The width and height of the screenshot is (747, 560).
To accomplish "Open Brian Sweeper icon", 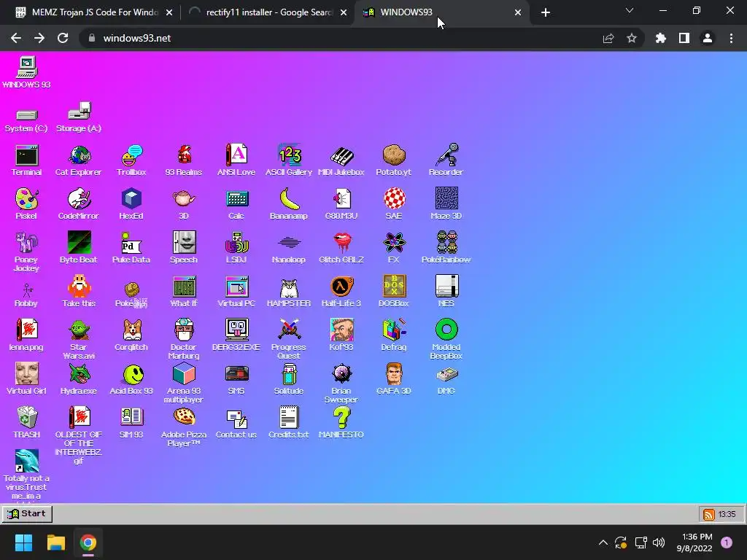I will (341, 384).
